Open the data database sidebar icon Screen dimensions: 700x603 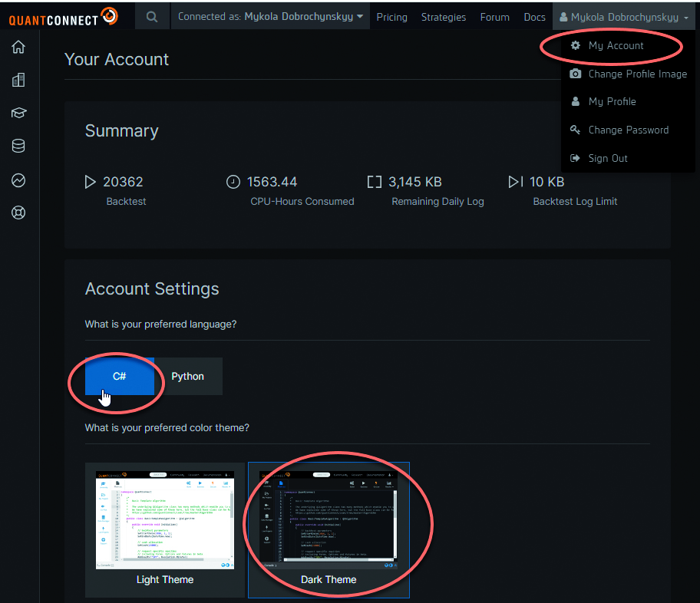(x=18, y=146)
